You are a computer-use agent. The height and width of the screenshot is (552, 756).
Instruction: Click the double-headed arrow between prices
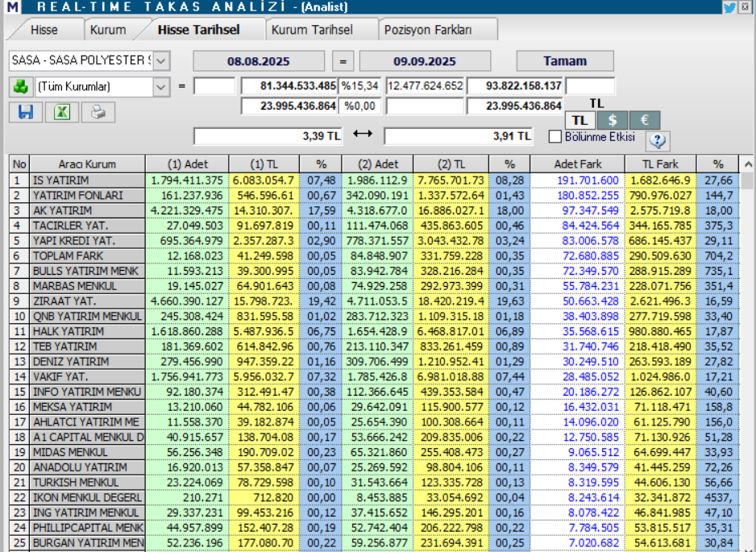coord(363,134)
